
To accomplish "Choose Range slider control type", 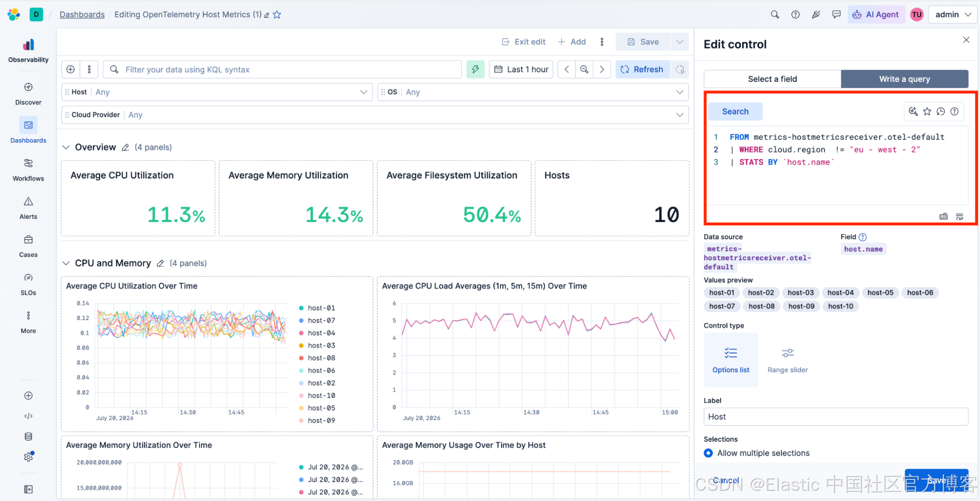I will pos(787,360).
